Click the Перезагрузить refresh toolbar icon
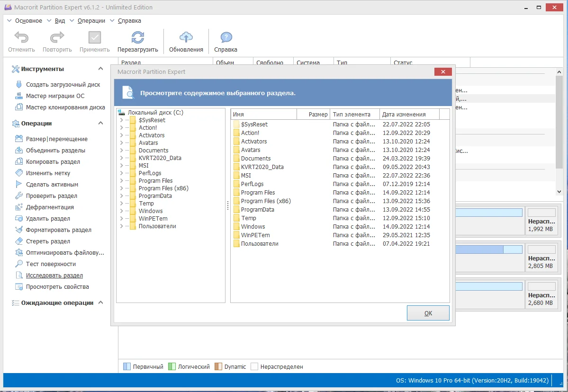 click(138, 37)
